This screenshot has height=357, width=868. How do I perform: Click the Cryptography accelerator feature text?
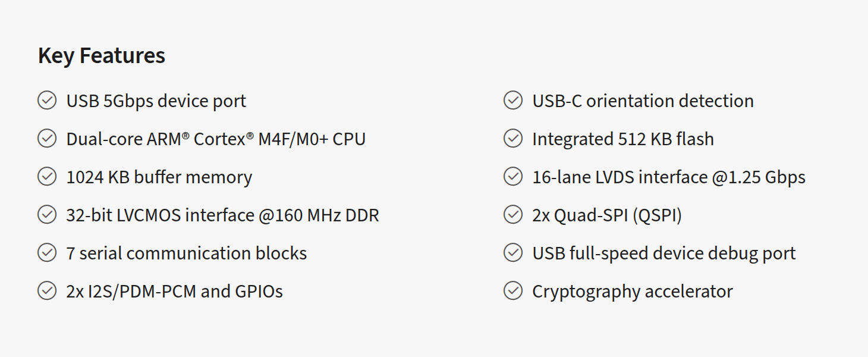tap(632, 292)
